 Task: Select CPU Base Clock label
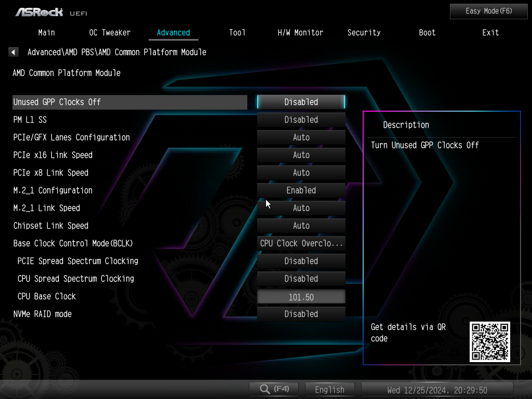tap(46, 296)
